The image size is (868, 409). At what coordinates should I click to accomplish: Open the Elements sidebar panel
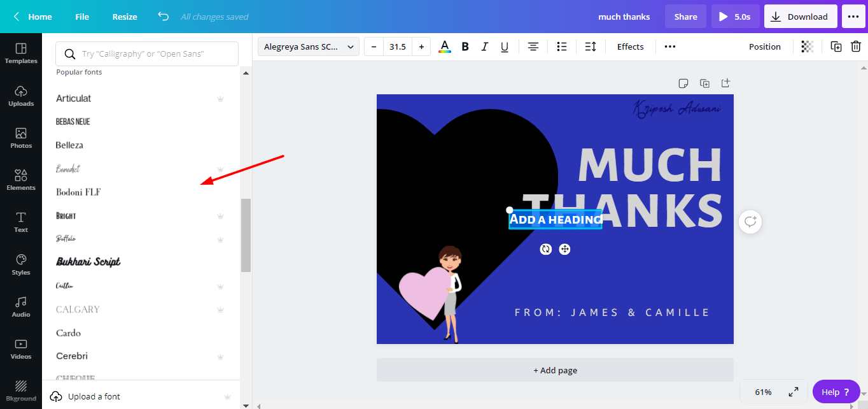21,180
